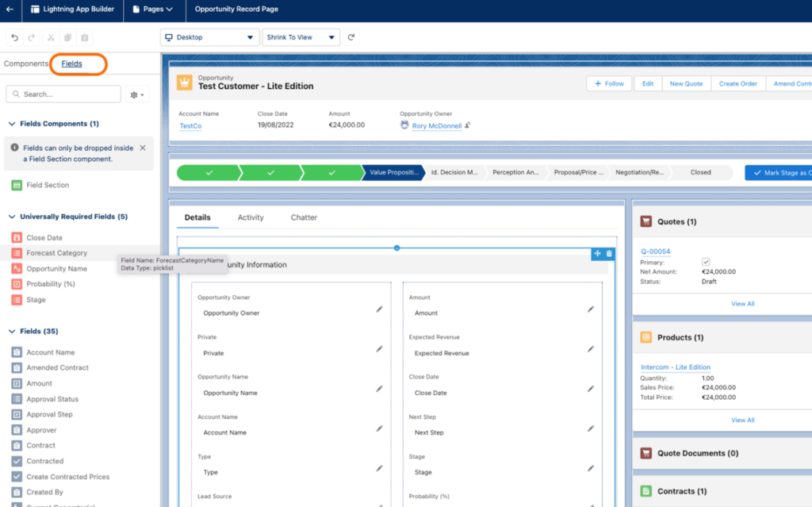Screen dimensions: 812x507
Task: Click the Opportunity crown icon
Action: click(184, 83)
